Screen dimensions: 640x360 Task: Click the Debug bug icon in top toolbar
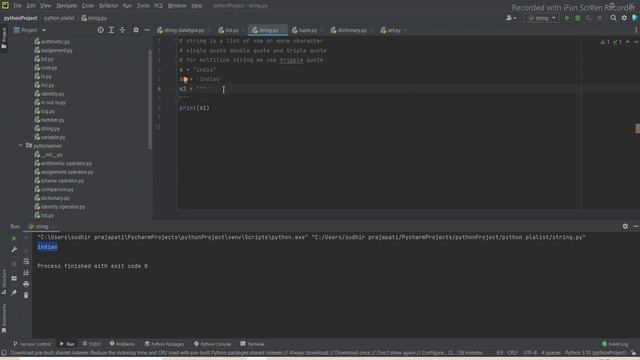(578, 18)
